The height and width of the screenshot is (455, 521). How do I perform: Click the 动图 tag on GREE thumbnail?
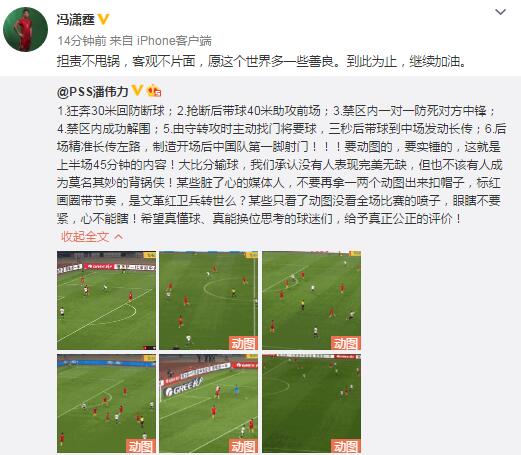point(243,446)
